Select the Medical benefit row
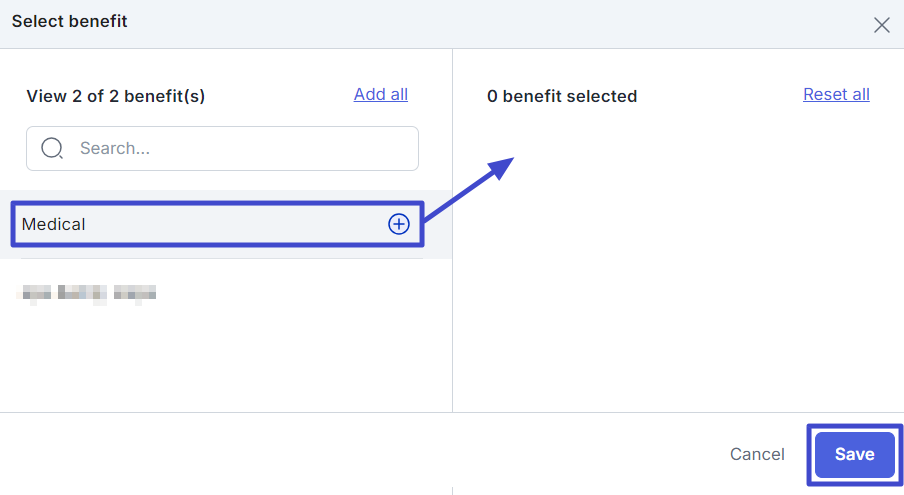The width and height of the screenshot is (904, 495). pos(200,224)
